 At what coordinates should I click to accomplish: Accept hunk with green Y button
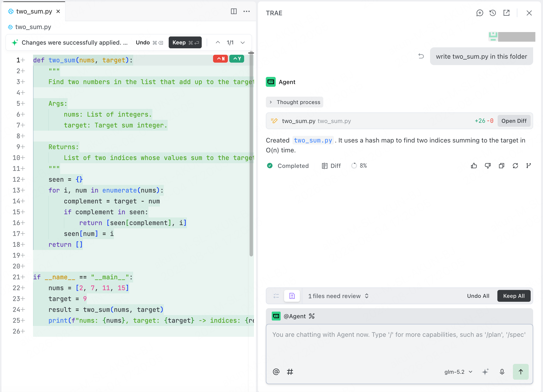point(237,59)
